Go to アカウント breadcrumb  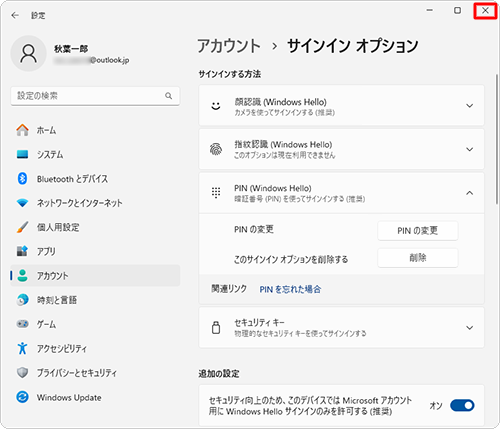[x=229, y=46]
